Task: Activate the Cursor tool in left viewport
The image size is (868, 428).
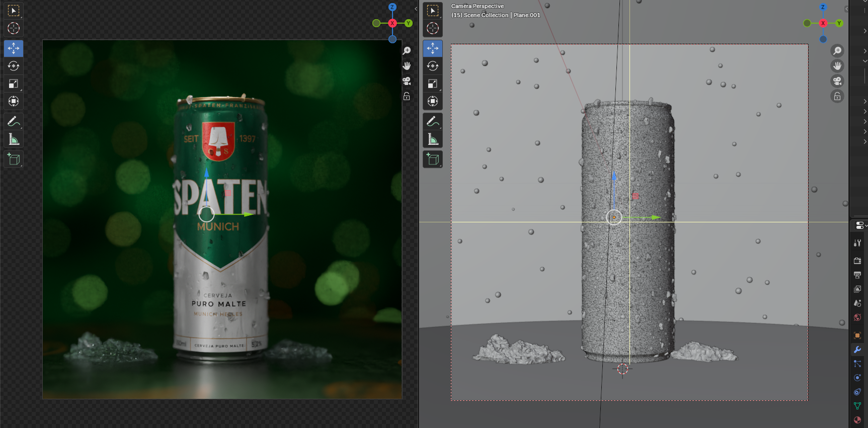Action: click(x=14, y=28)
